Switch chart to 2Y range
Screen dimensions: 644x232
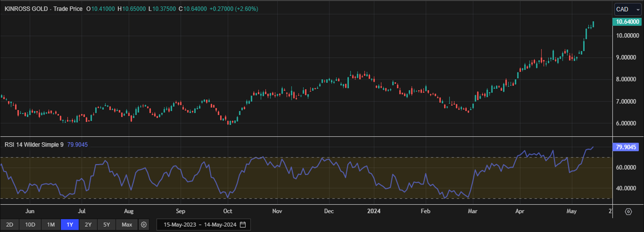(x=88, y=224)
